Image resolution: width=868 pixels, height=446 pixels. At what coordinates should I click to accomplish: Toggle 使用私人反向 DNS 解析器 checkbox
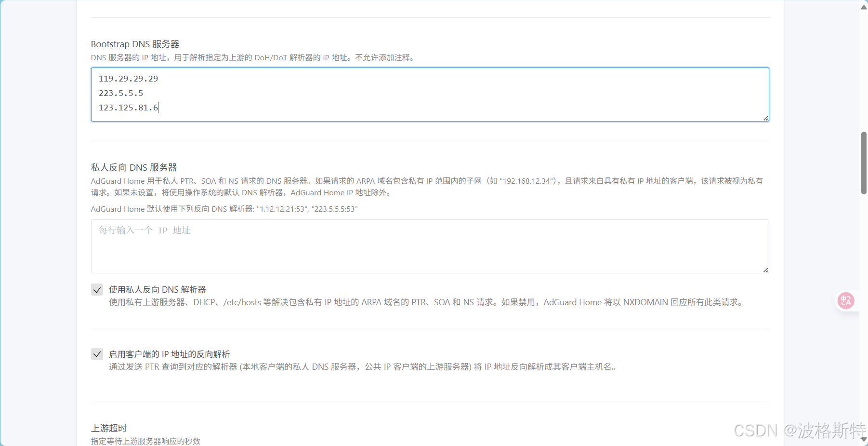[x=97, y=290]
